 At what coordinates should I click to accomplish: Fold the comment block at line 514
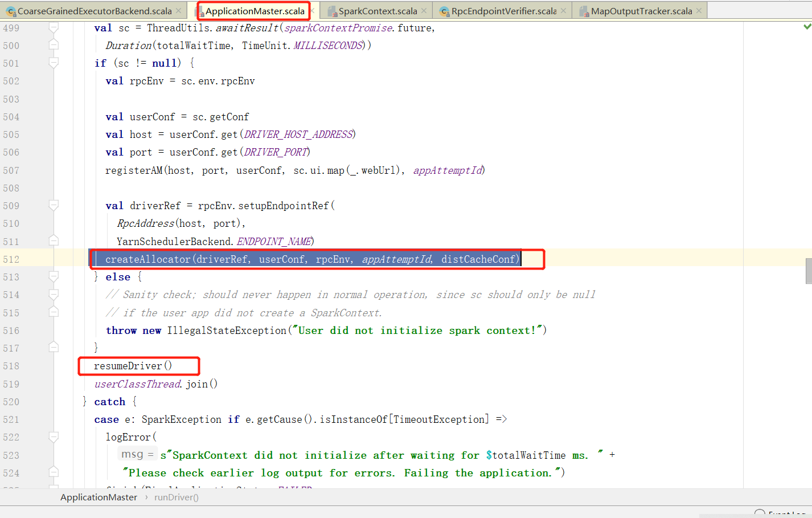[54, 294]
